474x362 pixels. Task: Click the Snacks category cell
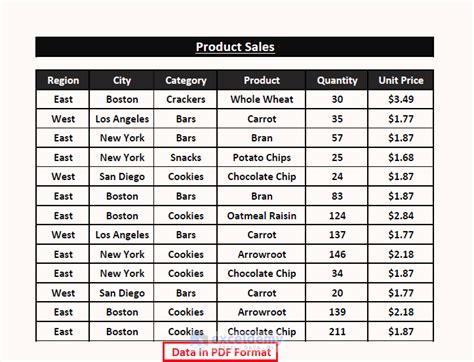point(186,157)
